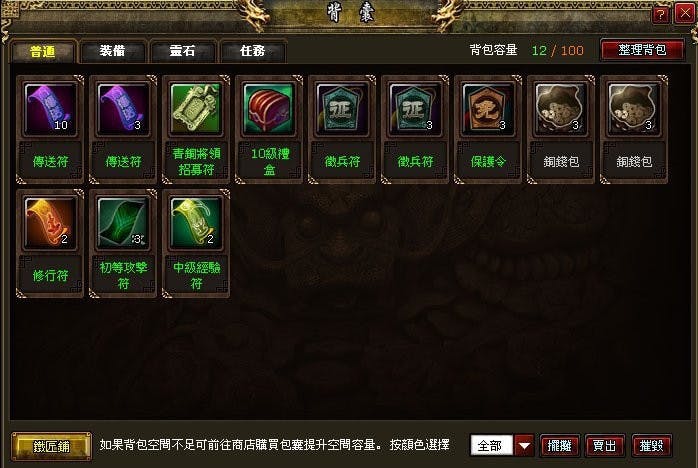The height and width of the screenshot is (468, 698).
Task: Click the 全部 color selection box
Action: [x=491, y=445]
